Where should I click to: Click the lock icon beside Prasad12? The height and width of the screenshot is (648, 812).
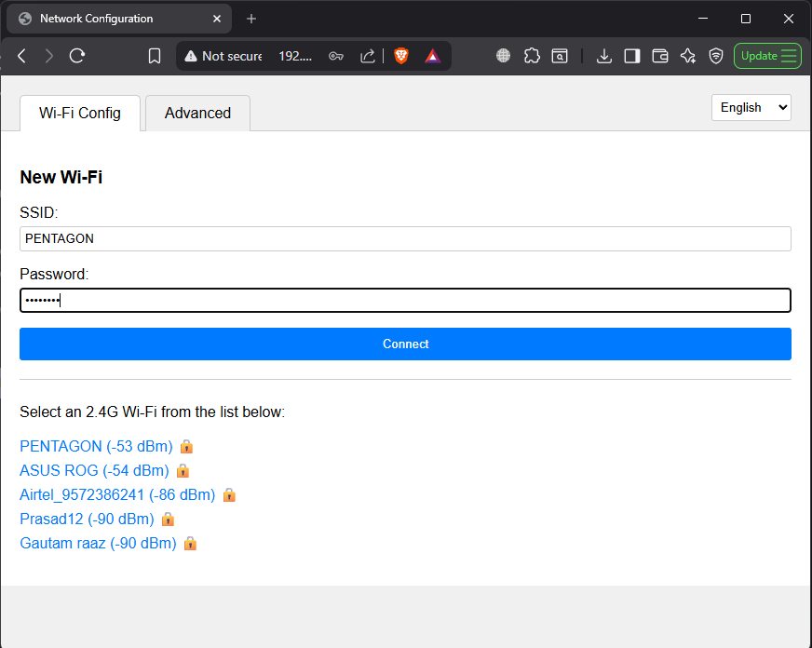click(x=168, y=520)
